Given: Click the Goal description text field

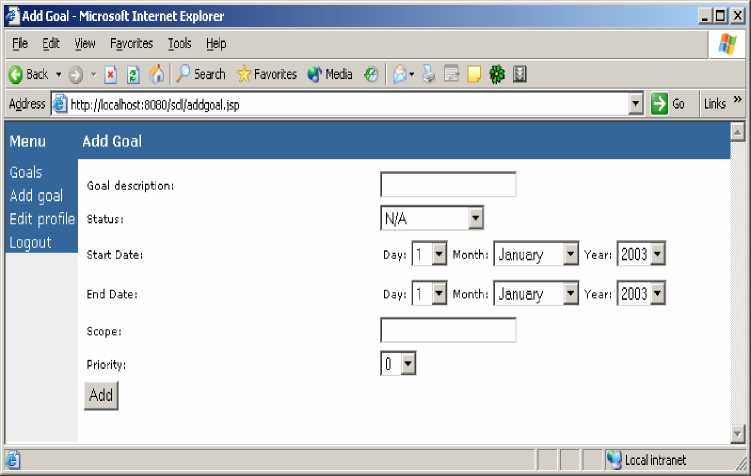Looking at the screenshot, I should (x=448, y=184).
